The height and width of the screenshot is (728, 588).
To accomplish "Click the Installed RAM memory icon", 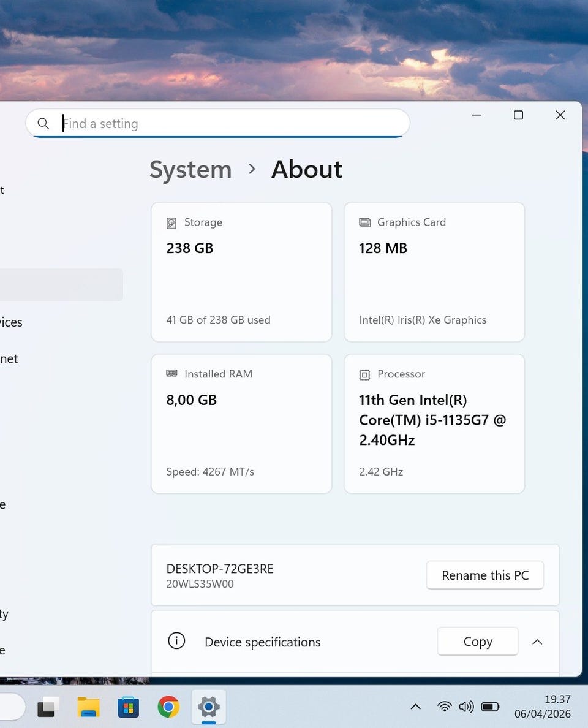I will click(171, 374).
